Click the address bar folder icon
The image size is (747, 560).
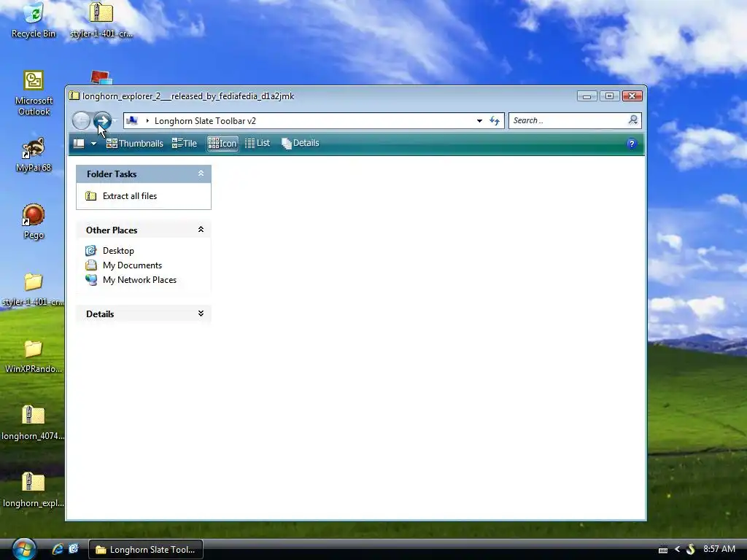pyautogui.click(x=132, y=120)
